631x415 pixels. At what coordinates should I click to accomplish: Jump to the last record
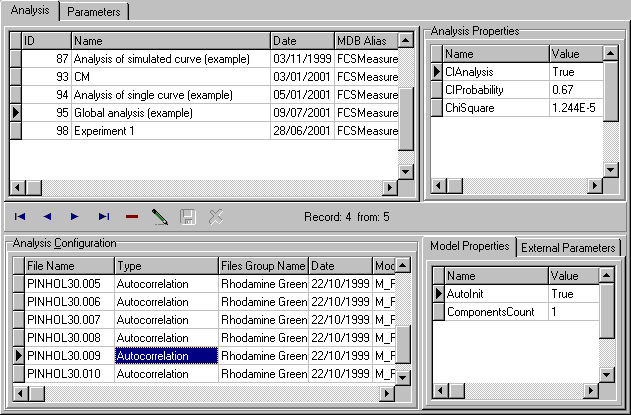[x=103, y=216]
